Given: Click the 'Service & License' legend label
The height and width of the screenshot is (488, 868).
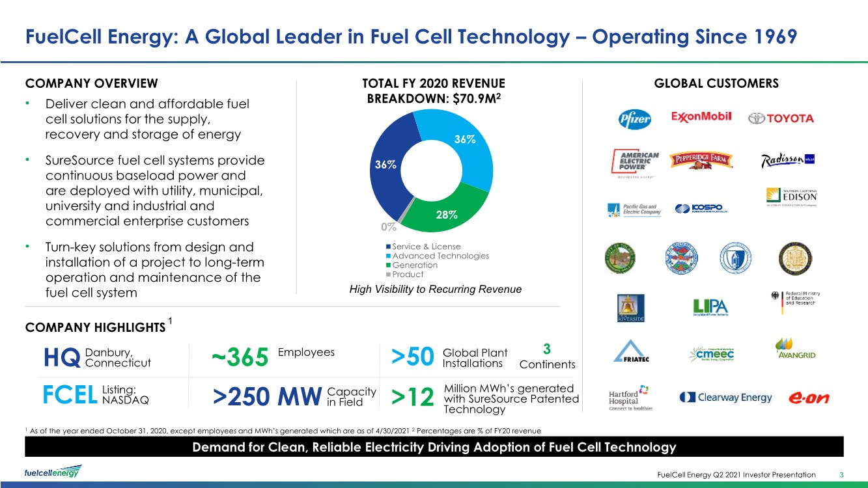Looking at the screenshot, I should (x=427, y=247).
